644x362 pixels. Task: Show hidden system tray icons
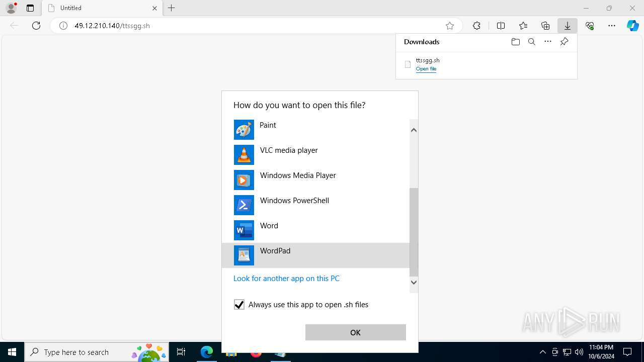tap(542, 352)
